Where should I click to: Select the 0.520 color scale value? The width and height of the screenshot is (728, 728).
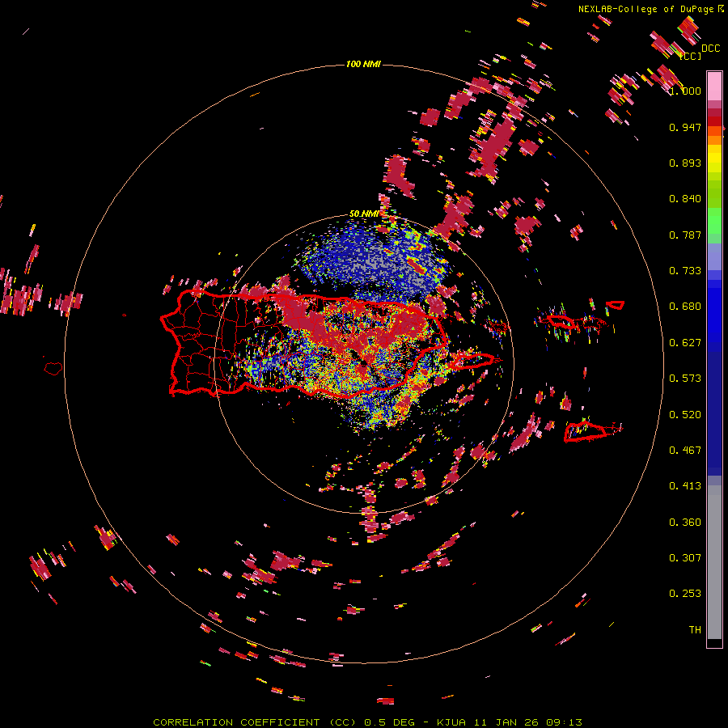coord(685,415)
